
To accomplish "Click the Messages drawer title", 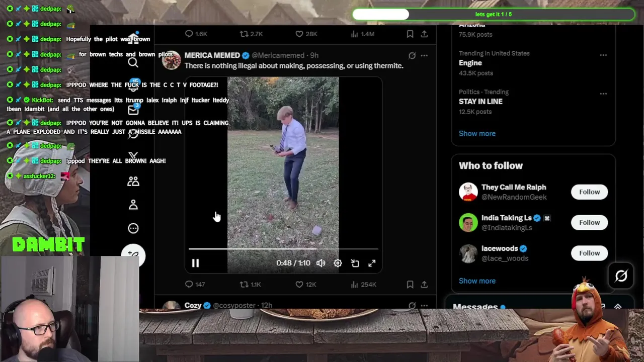I will (475, 306).
